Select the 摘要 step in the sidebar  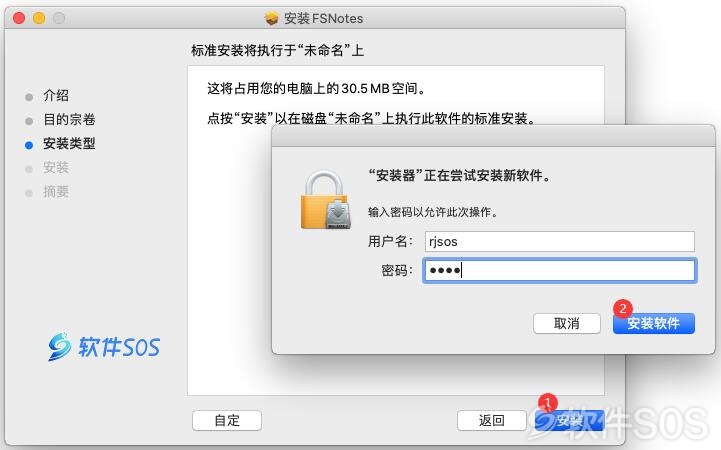(56, 192)
